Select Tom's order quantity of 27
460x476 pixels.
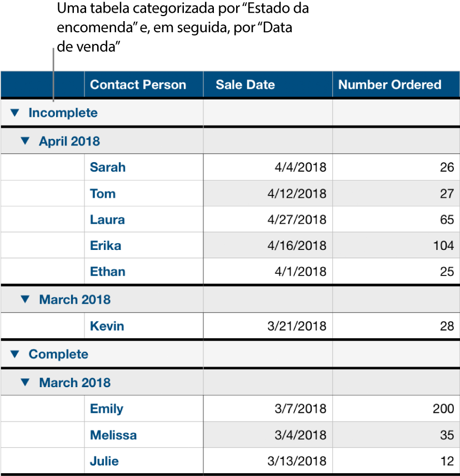coord(396,193)
